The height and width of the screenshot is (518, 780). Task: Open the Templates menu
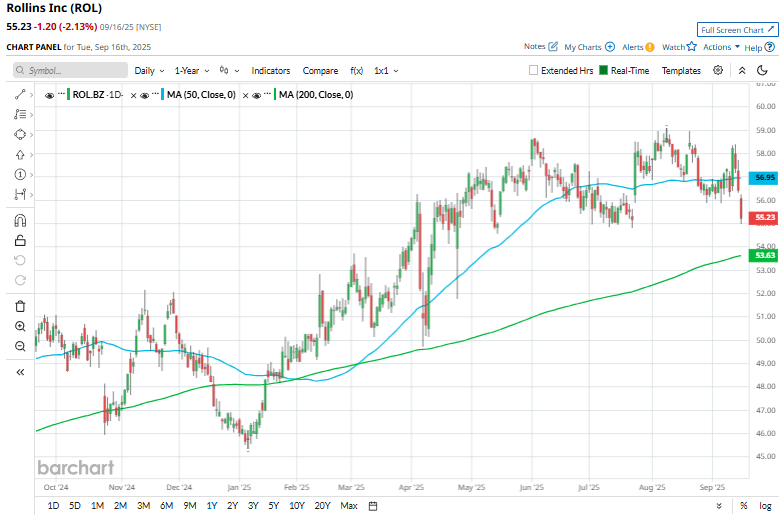point(681,71)
